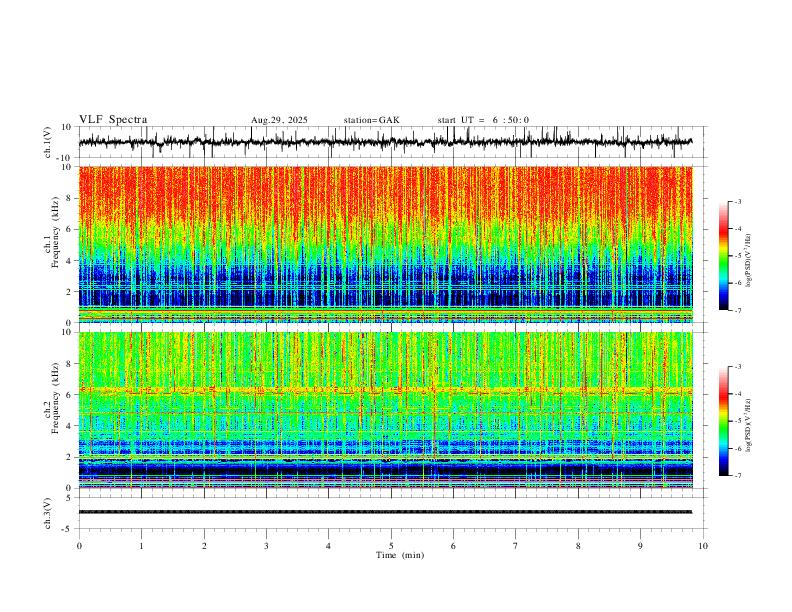792x612 pixels.
Task: Click the "ch.1(V)" waveform axis label
Action: 48,142
